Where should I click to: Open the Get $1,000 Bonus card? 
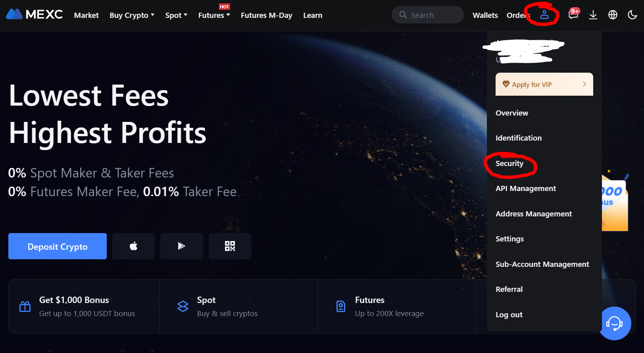tap(84, 306)
